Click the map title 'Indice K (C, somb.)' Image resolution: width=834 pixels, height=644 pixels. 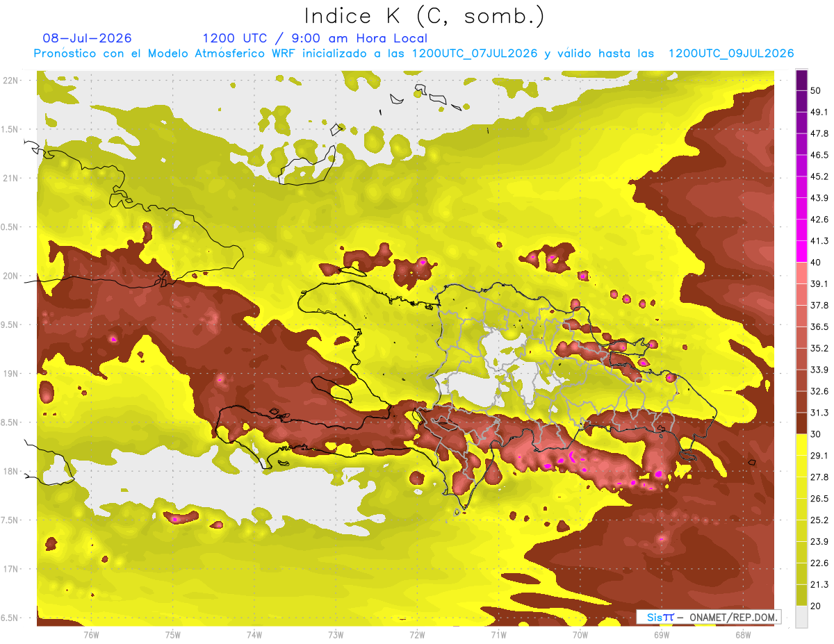click(424, 16)
